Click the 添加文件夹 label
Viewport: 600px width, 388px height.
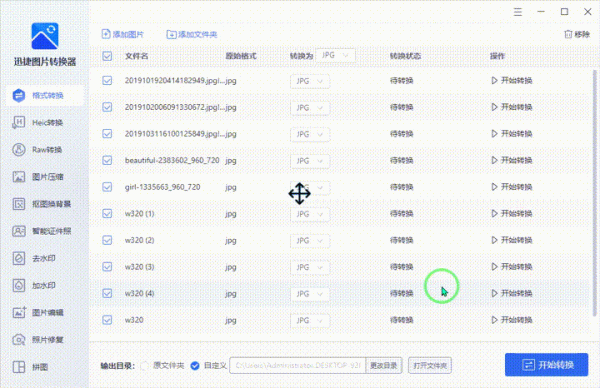pyautogui.click(x=198, y=34)
